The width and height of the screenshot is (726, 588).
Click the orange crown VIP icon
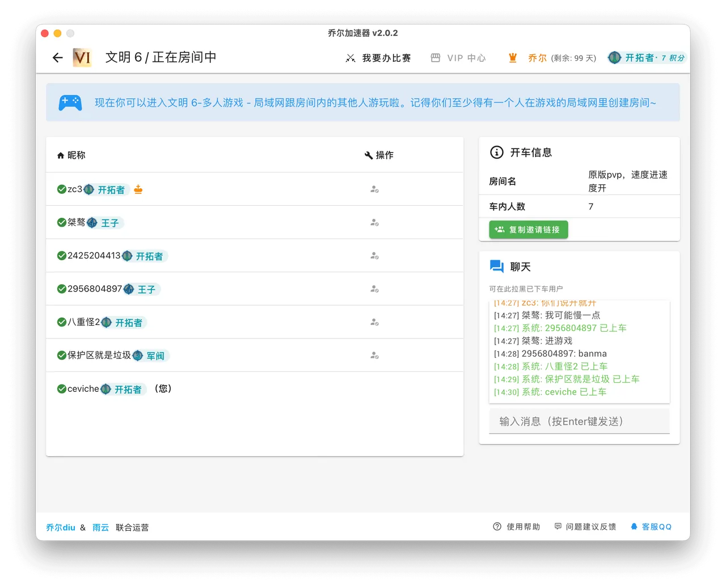[513, 58]
